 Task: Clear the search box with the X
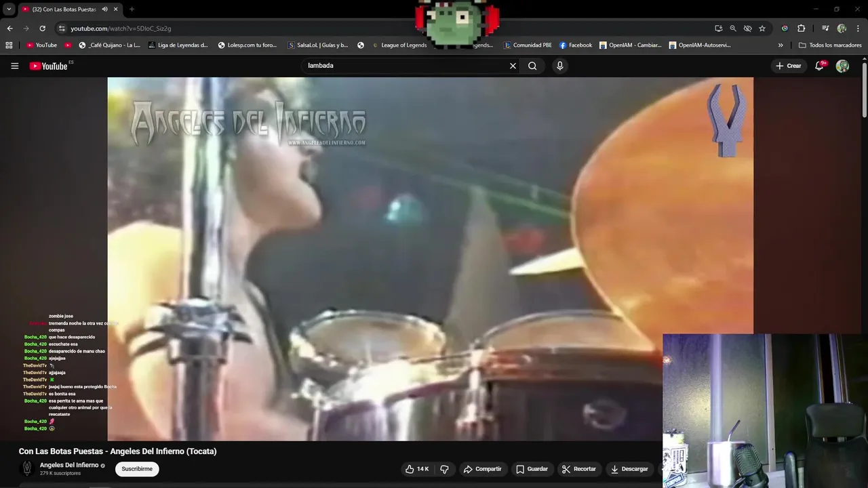tap(513, 66)
